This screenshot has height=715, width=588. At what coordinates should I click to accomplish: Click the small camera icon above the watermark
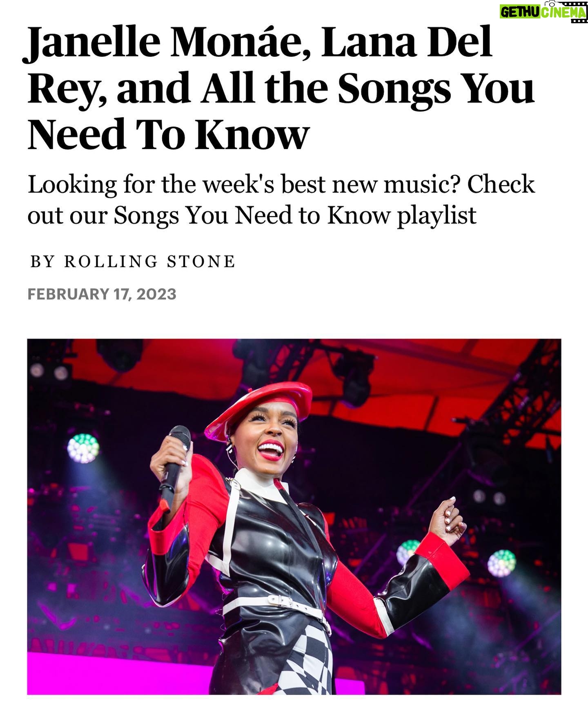pos(551,3)
